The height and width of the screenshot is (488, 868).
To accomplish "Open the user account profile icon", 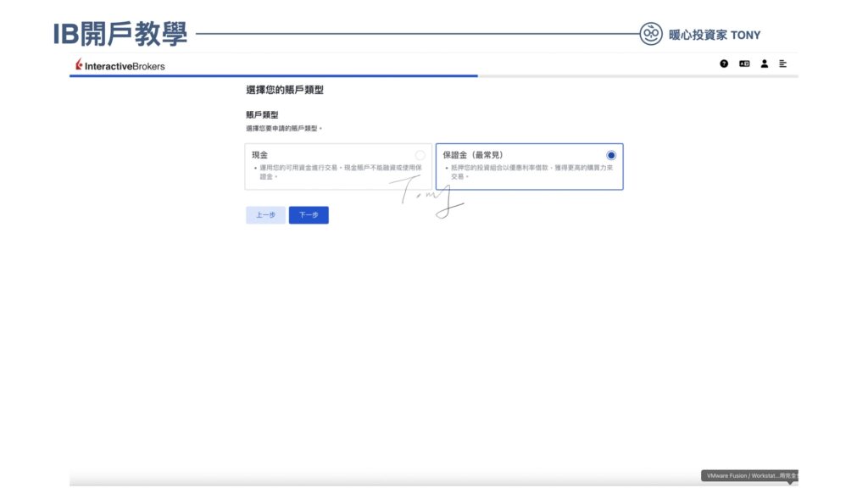I will point(764,64).
